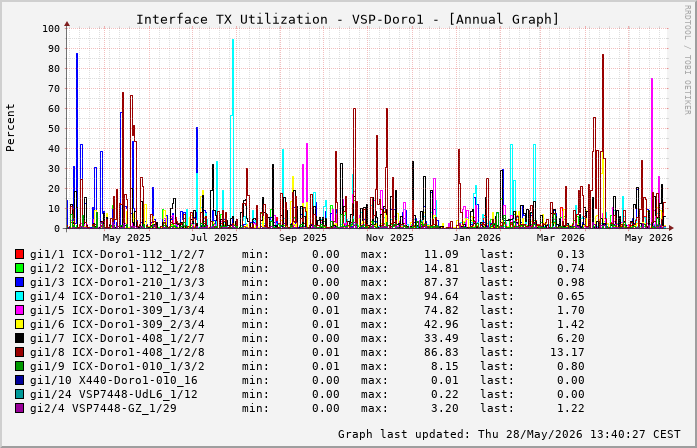This screenshot has height=448, width=697.
Task: Click the black gi1/7 legend swatch
Action: [19, 338]
